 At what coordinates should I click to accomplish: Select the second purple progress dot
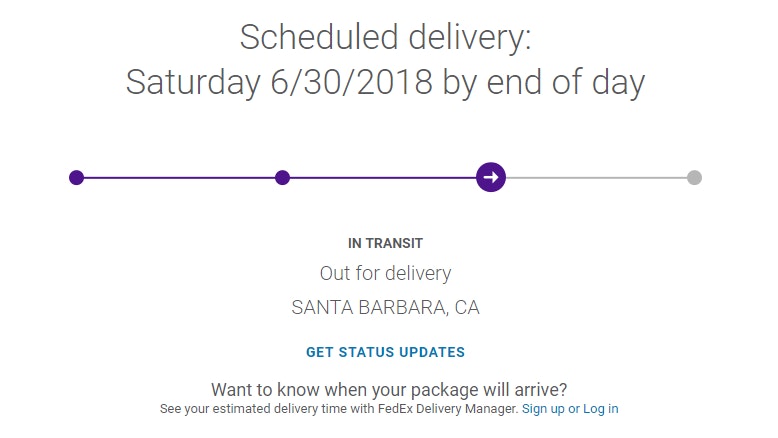pos(282,178)
